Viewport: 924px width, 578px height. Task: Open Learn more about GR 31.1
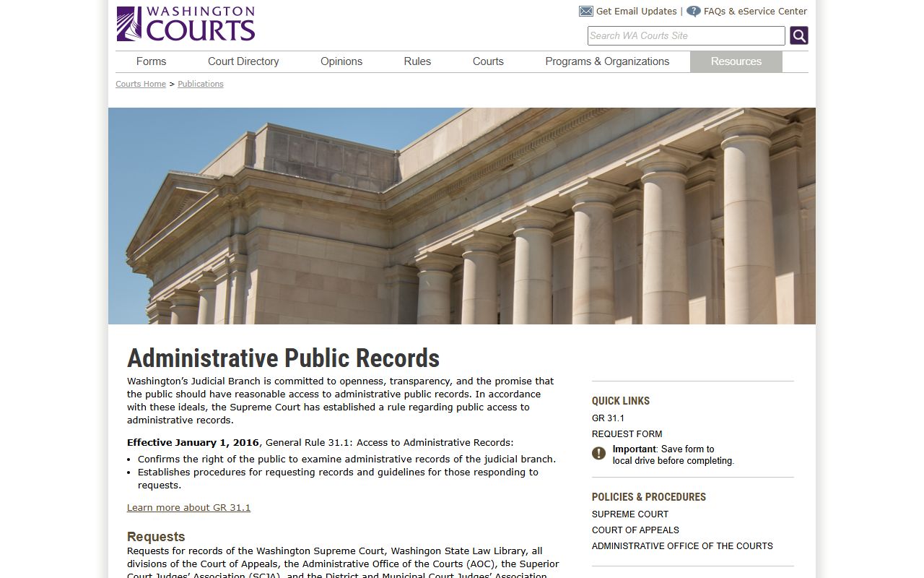[188, 507]
